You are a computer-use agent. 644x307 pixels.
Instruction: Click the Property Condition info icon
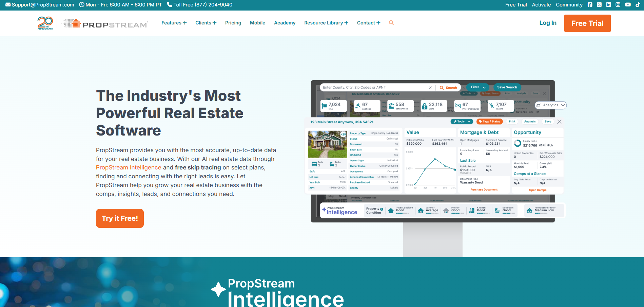point(382,209)
